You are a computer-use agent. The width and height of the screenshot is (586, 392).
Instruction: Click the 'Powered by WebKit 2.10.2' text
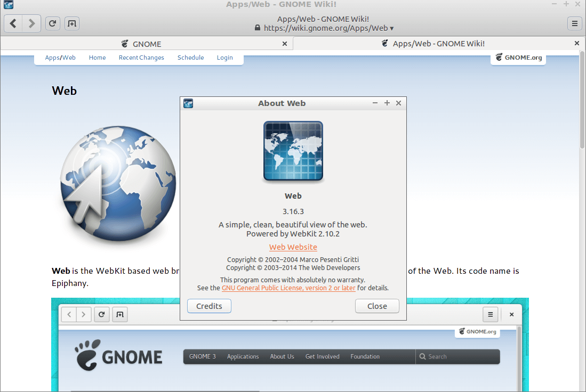(x=293, y=234)
